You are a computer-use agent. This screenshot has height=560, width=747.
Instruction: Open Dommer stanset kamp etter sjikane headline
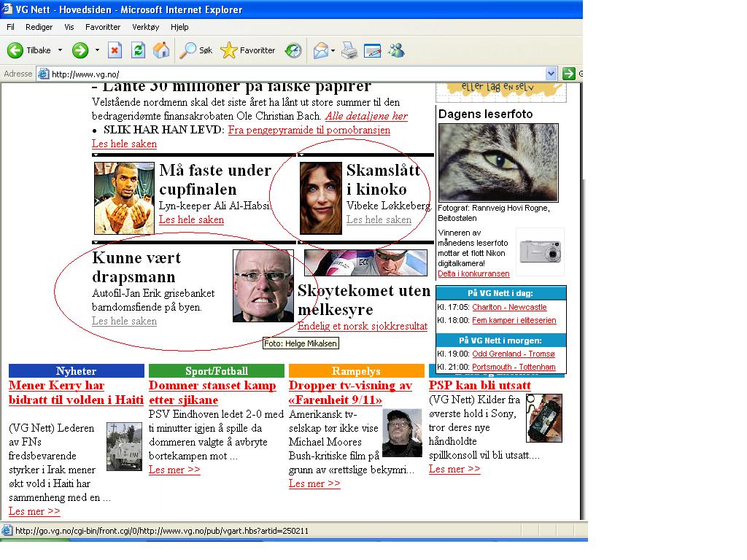pos(212,392)
